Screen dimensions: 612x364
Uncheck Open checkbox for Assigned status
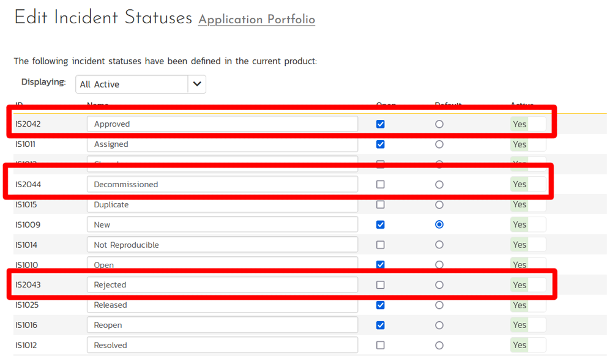pyautogui.click(x=381, y=144)
